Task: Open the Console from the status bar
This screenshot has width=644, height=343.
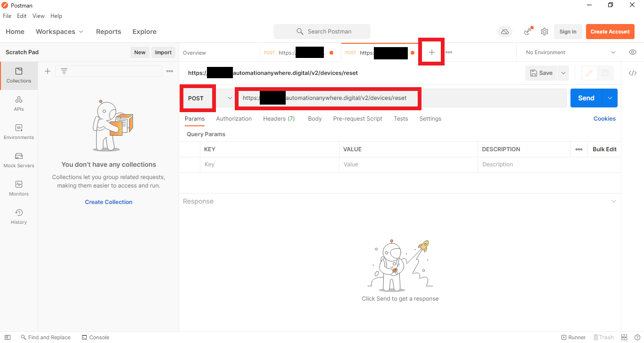Action: click(x=95, y=337)
